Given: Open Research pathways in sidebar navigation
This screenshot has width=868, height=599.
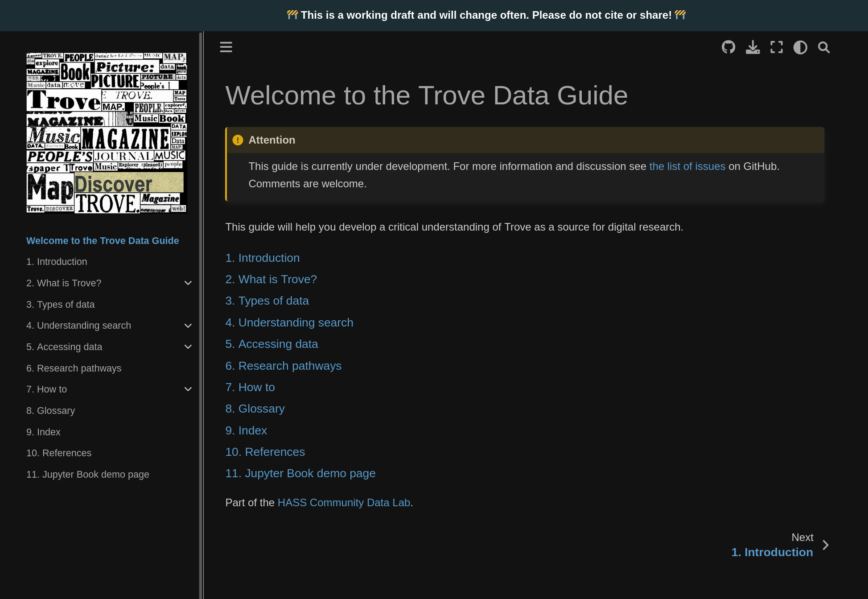Looking at the screenshot, I should pos(74,368).
